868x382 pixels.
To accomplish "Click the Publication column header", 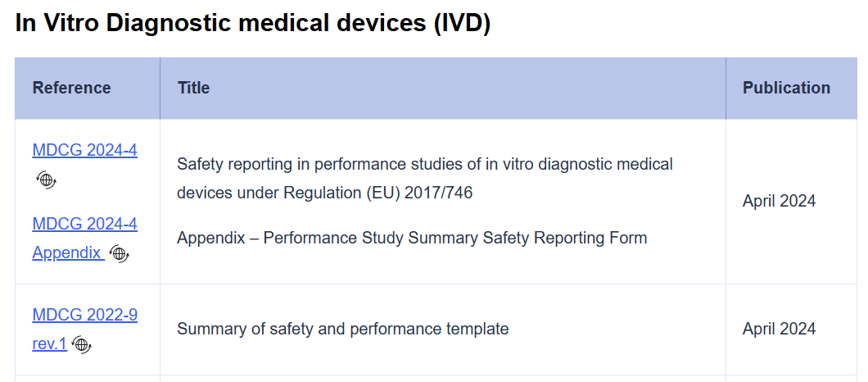I will coord(786,89).
